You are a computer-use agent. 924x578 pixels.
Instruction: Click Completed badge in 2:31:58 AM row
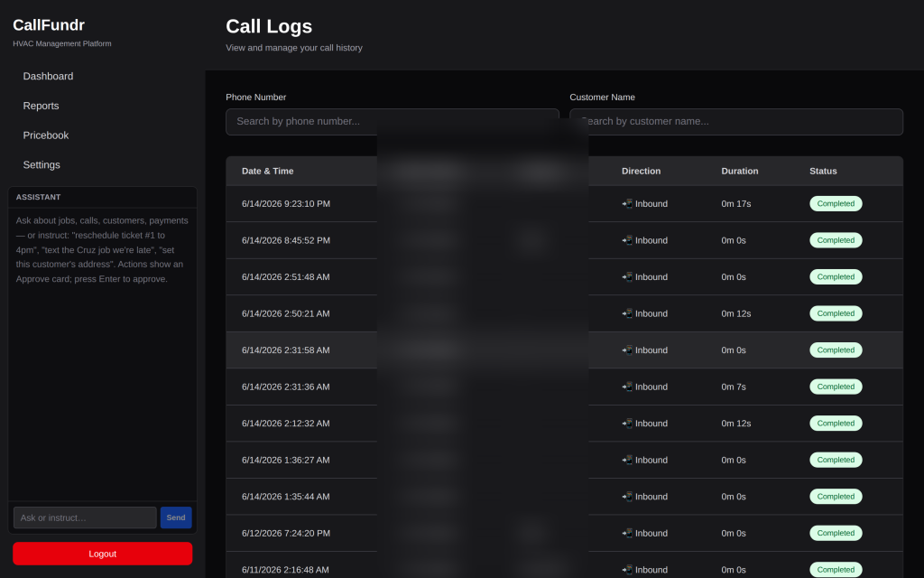coord(836,350)
